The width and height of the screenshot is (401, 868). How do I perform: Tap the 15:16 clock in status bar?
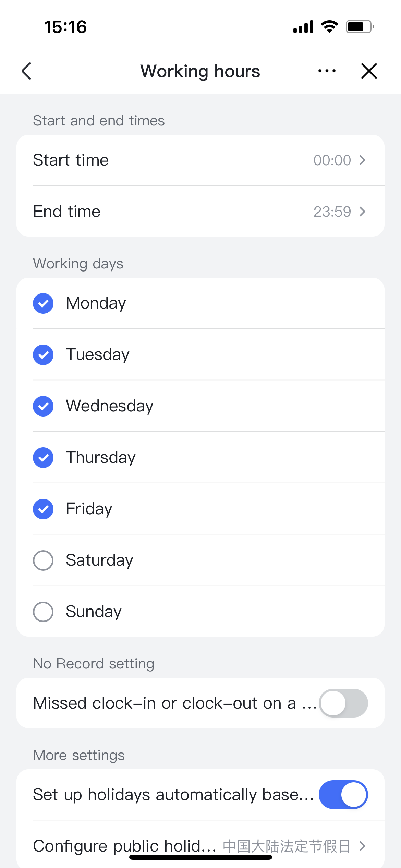click(x=65, y=27)
